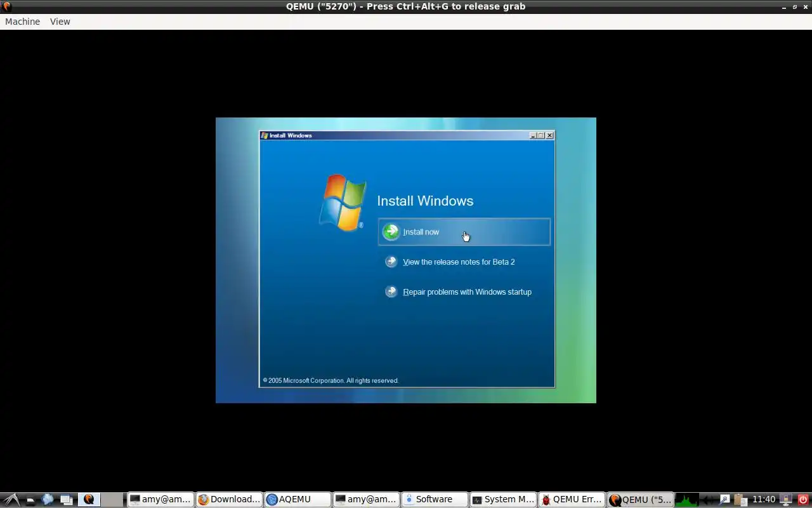The width and height of the screenshot is (812, 508).
Task: Click the QEMU window icon in title bar
Action: [7, 6]
